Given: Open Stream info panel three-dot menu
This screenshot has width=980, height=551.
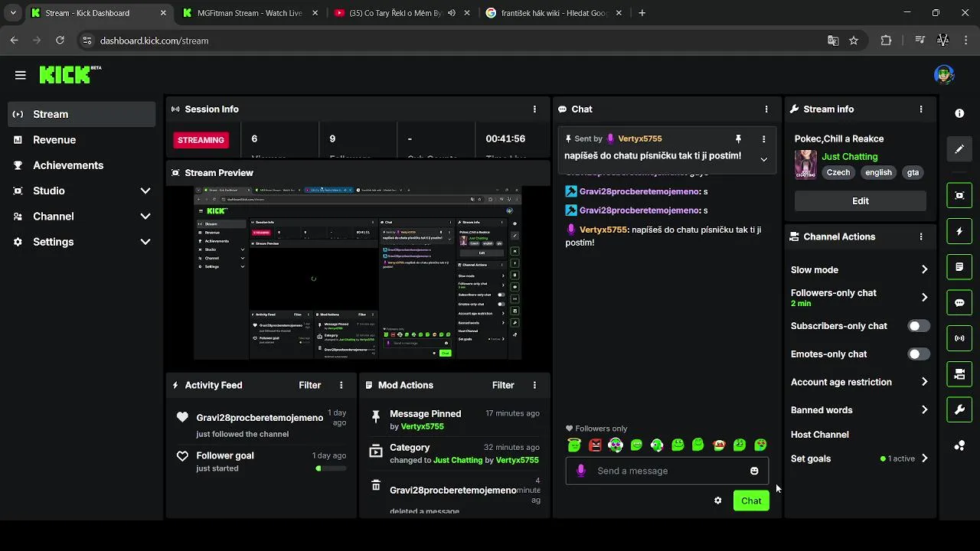Looking at the screenshot, I should coord(921,109).
